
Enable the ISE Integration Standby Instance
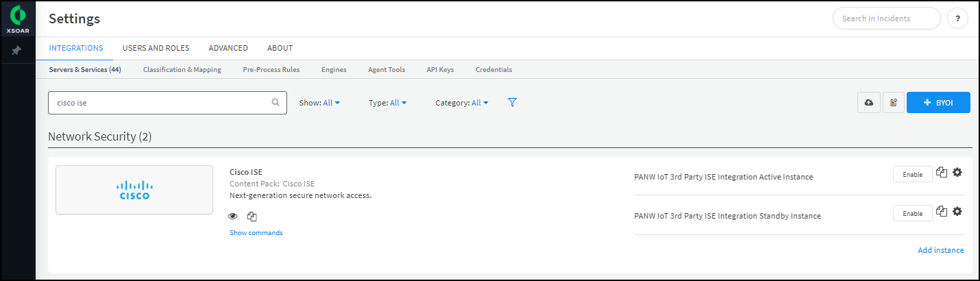point(912,214)
